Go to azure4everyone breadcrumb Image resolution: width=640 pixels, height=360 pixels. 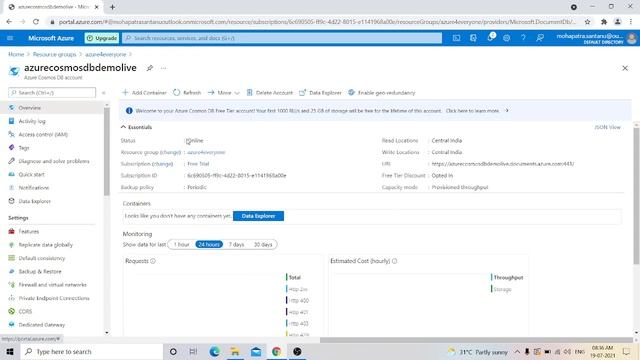[x=106, y=54]
